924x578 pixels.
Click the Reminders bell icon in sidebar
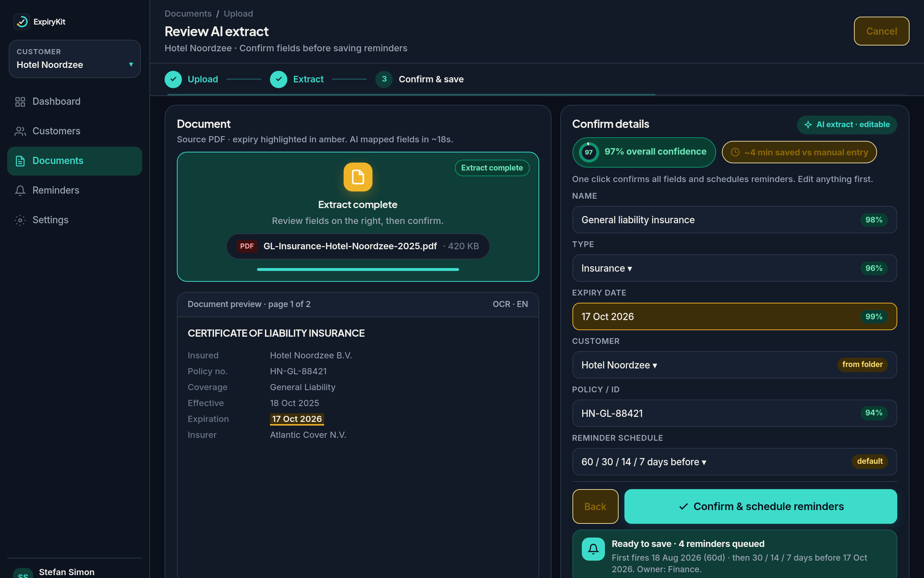pyautogui.click(x=20, y=190)
